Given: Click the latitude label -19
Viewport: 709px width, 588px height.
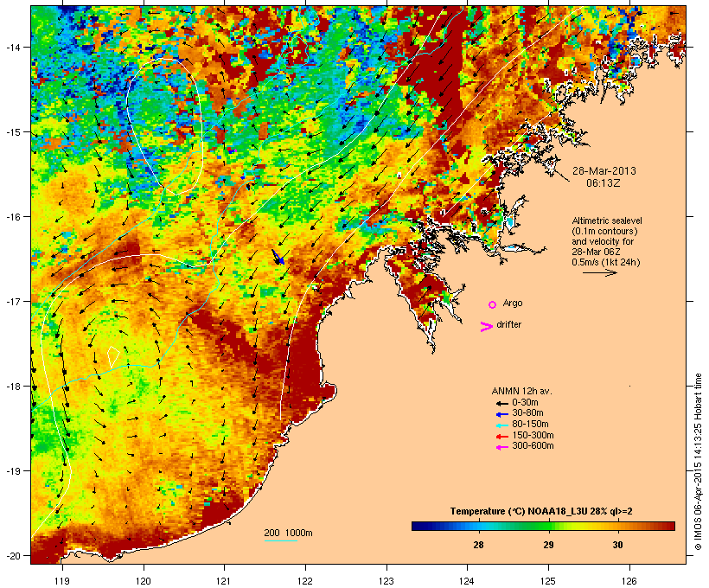Looking at the screenshot, I should pos(12,471).
